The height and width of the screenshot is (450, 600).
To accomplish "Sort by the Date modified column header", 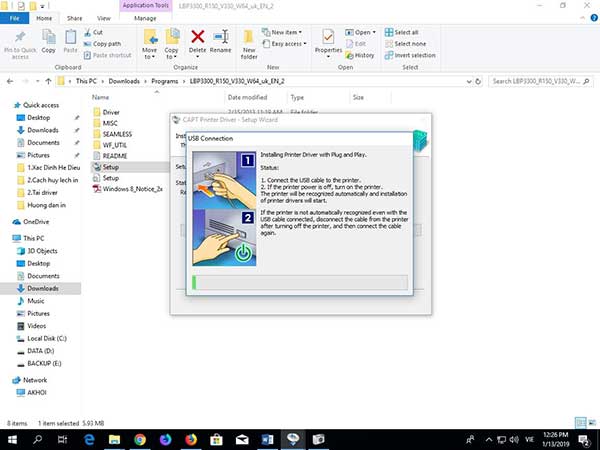I will click(247, 98).
